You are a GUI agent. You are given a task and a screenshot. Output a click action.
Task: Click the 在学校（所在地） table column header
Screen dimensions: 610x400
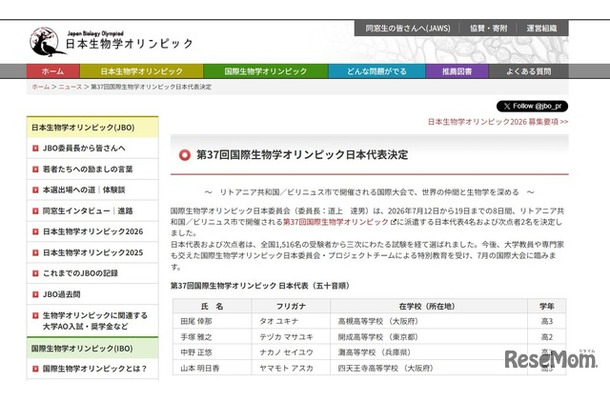429,307
